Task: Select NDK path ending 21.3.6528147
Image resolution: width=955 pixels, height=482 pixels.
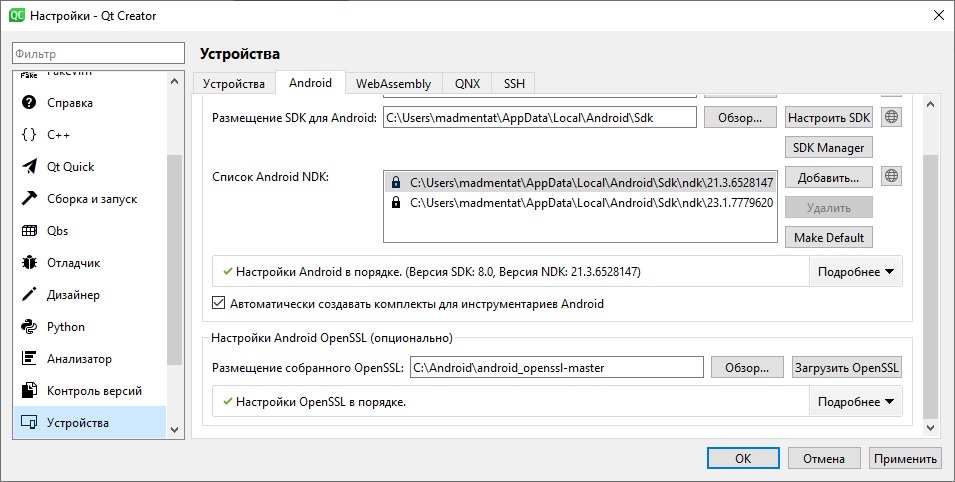Action: pyautogui.click(x=580, y=182)
